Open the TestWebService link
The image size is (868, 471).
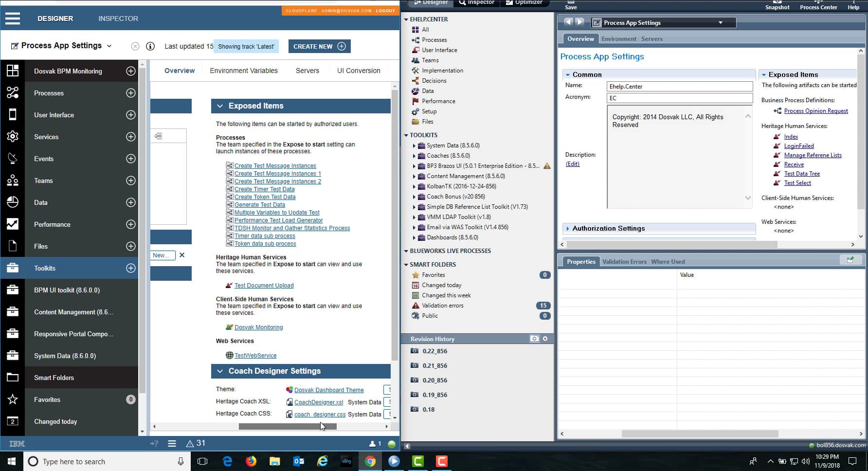tap(255, 355)
